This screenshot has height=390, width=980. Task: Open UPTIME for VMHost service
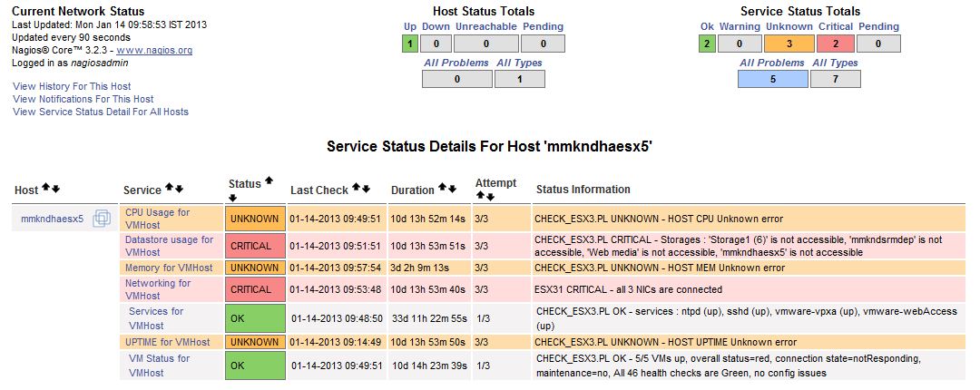(x=167, y=342)
